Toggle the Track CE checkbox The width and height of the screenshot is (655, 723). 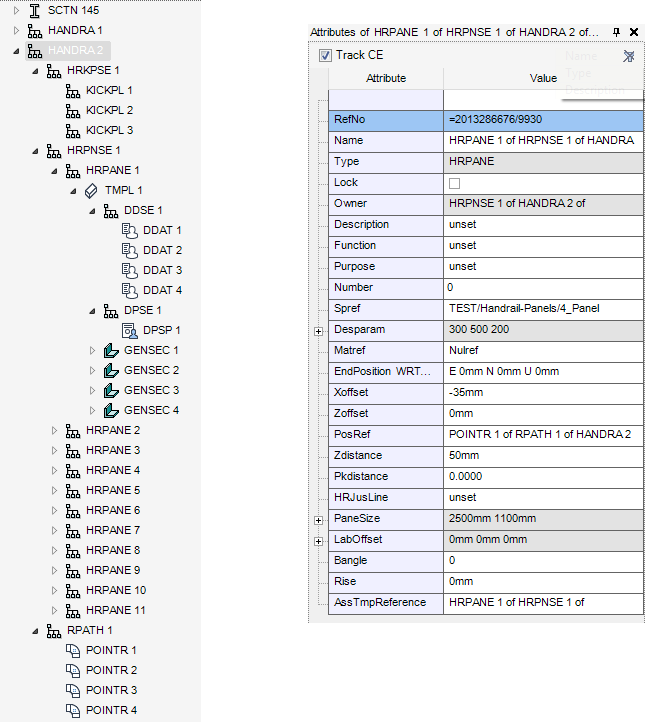coord(324,55)
